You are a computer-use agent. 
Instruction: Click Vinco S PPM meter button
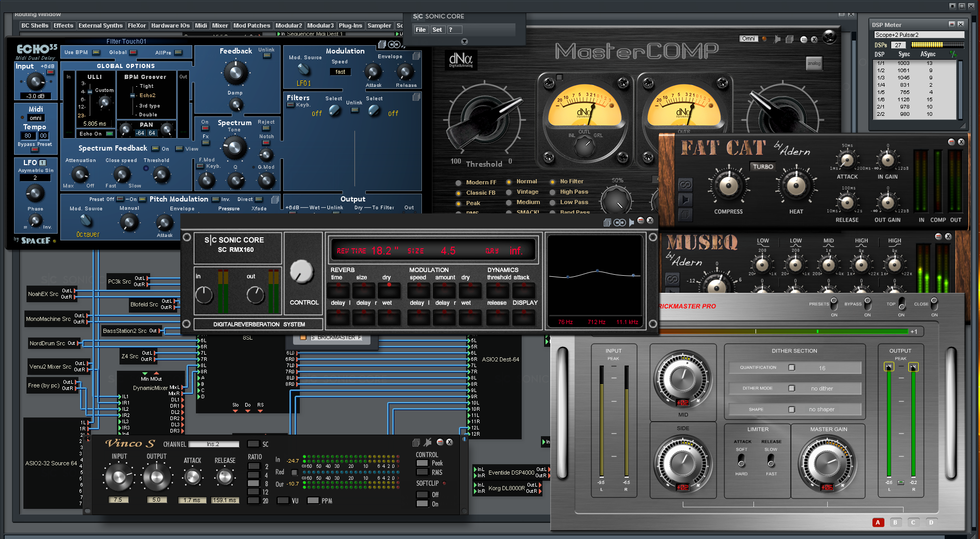pyautogui.click(x=313, y=501)
